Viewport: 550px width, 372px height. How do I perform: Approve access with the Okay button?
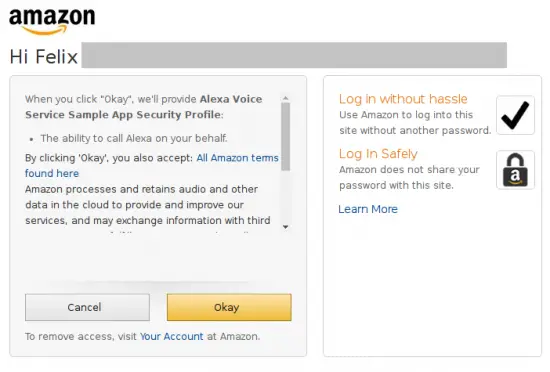pyautogui.click(x=229, y=307)
